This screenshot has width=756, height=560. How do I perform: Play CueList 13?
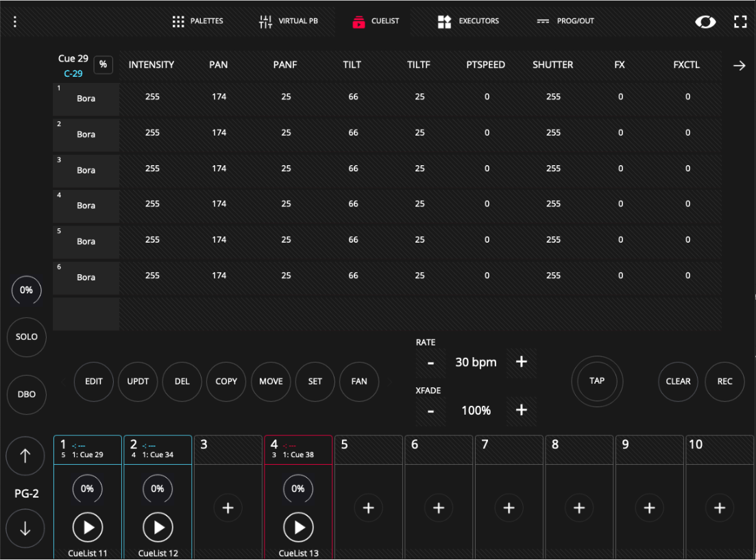click(298, 528)
